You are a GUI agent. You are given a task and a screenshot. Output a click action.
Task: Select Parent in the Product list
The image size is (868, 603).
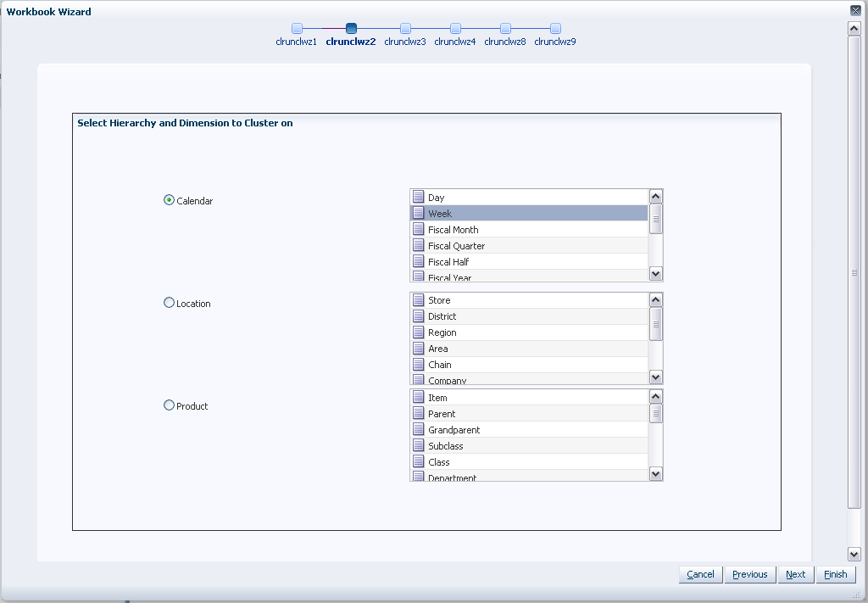pos(529,413)
